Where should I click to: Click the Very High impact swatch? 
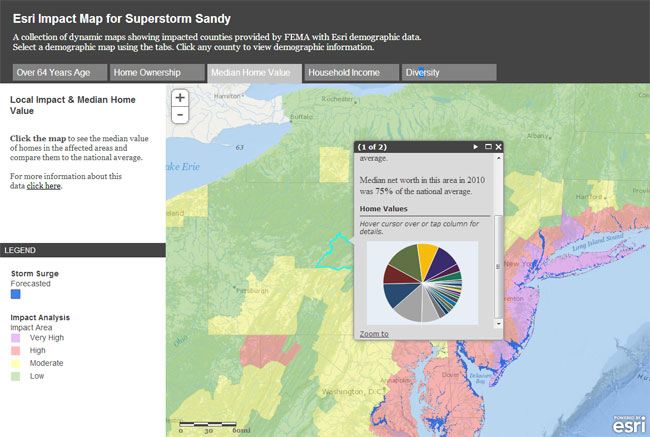click(x=15, y=338)
